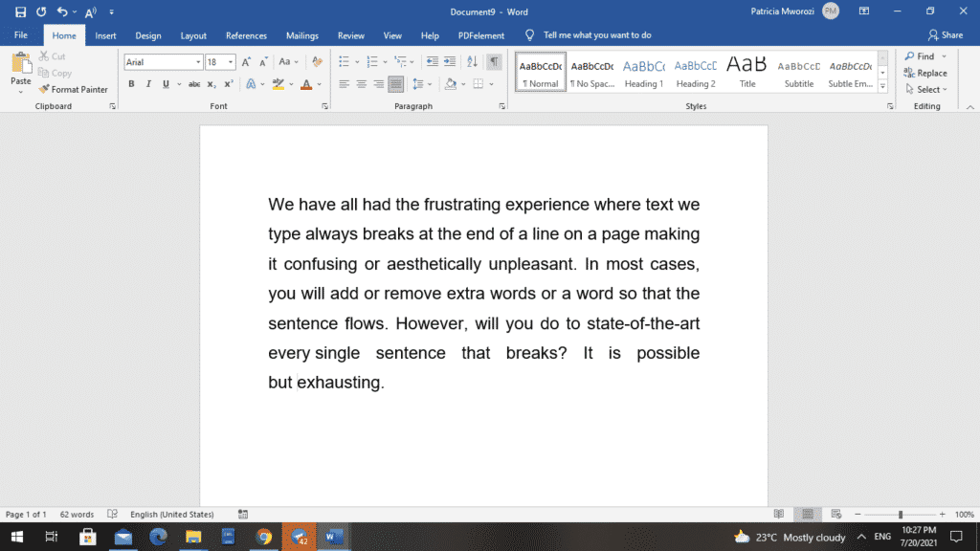Toggle justify alignment

395,84
